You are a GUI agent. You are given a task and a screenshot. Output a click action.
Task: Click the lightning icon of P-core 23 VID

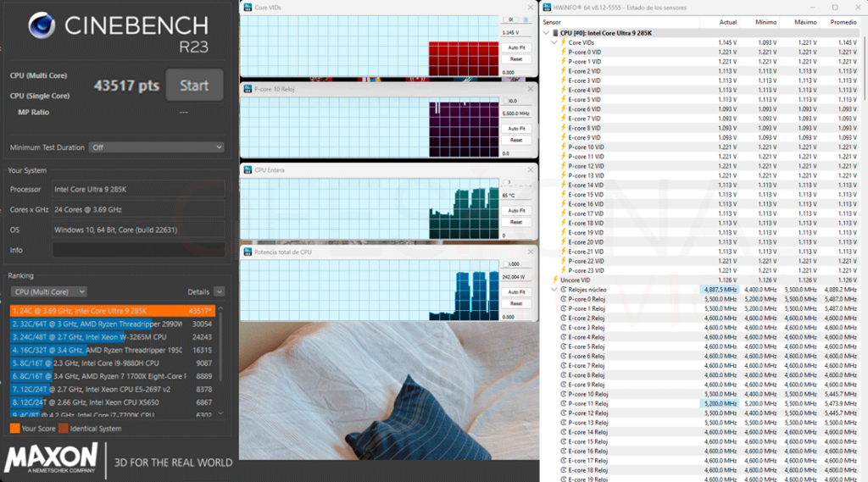[x=564, y=270]
